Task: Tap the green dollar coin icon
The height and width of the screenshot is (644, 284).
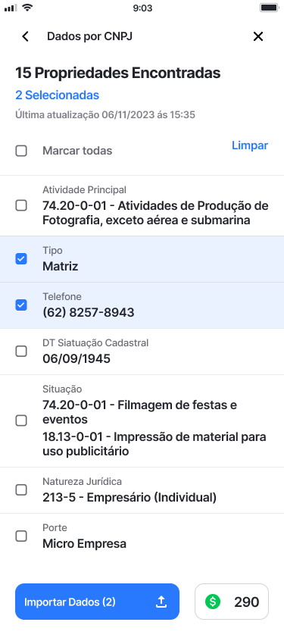Action: 213,602
